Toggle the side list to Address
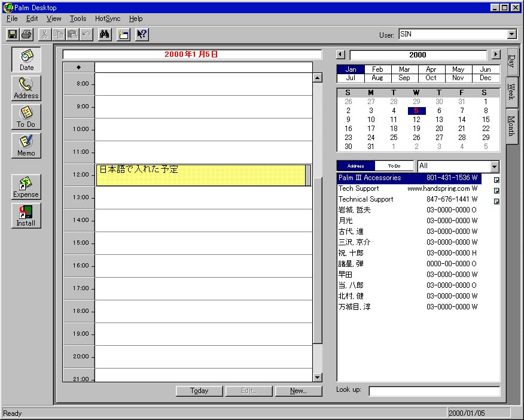The height and width of the screenshot is (420, 524). click(356, 166)
